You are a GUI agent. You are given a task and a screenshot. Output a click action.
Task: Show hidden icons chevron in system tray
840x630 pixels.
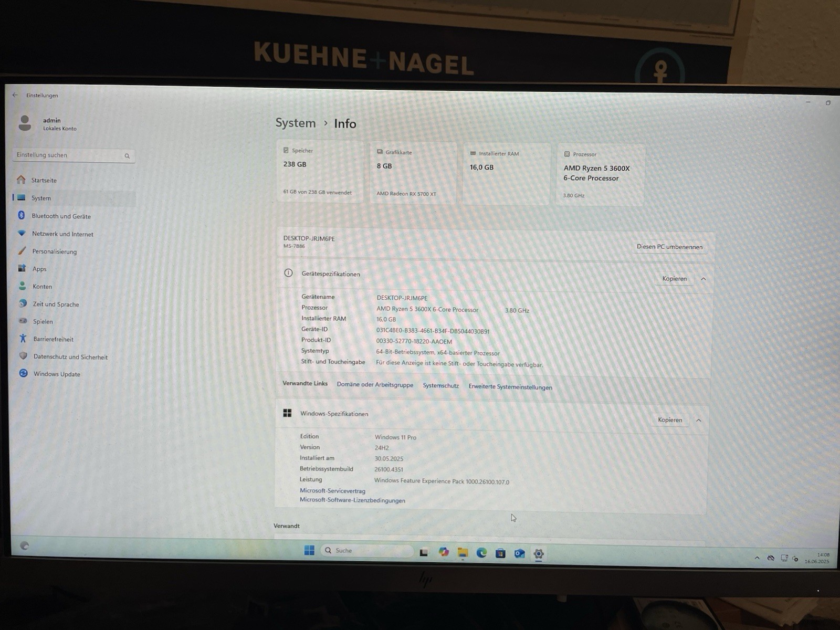click(x=757, y=558)
